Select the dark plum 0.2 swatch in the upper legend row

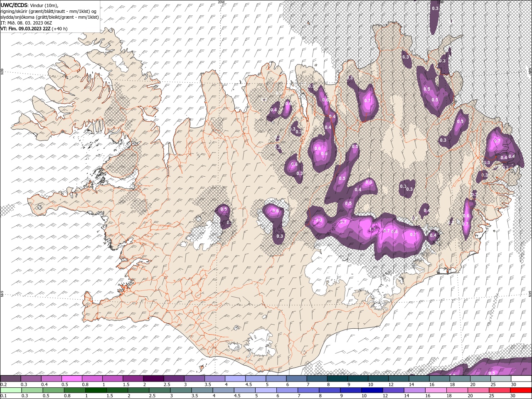click(x=11, y=379)
